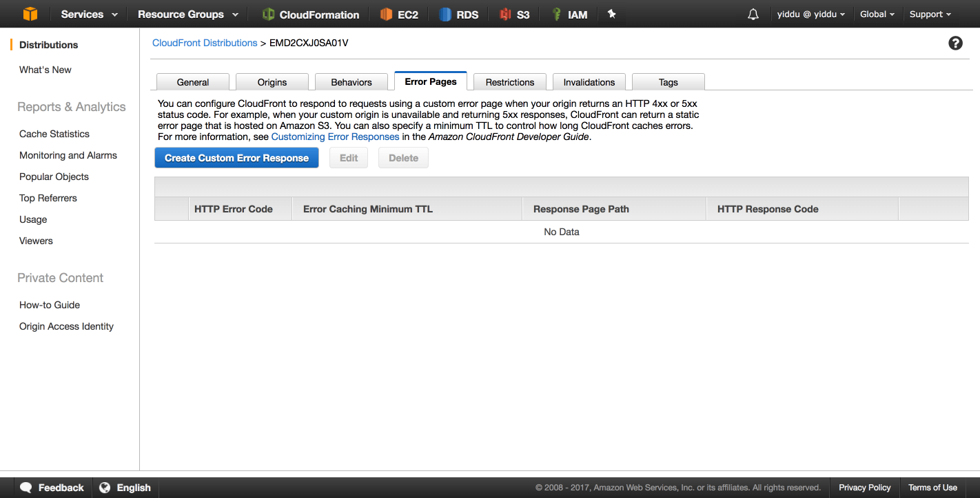Expand the Resource Groups menu

coord(188,14)
